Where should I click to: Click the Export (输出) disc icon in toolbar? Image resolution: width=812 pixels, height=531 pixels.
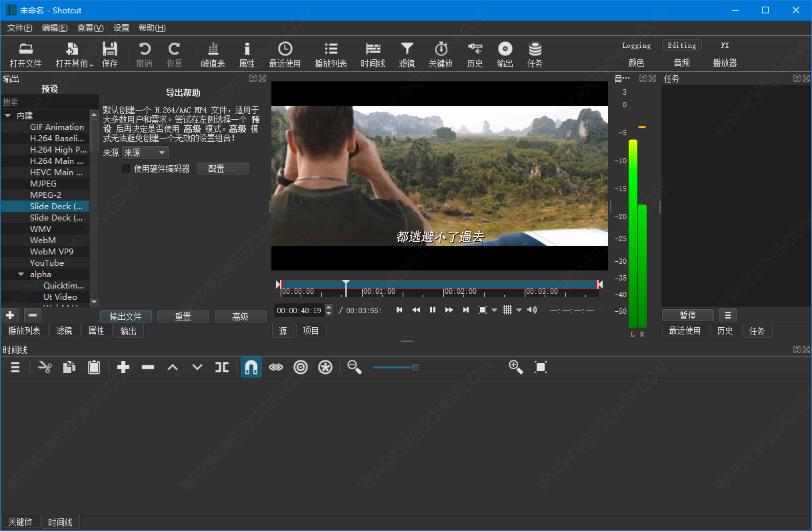click(x=505, y=55)
